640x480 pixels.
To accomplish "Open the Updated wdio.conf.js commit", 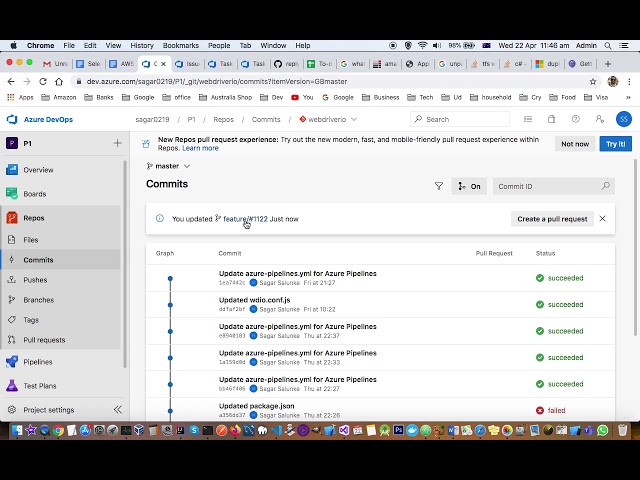I will click(x=254, y=300).
